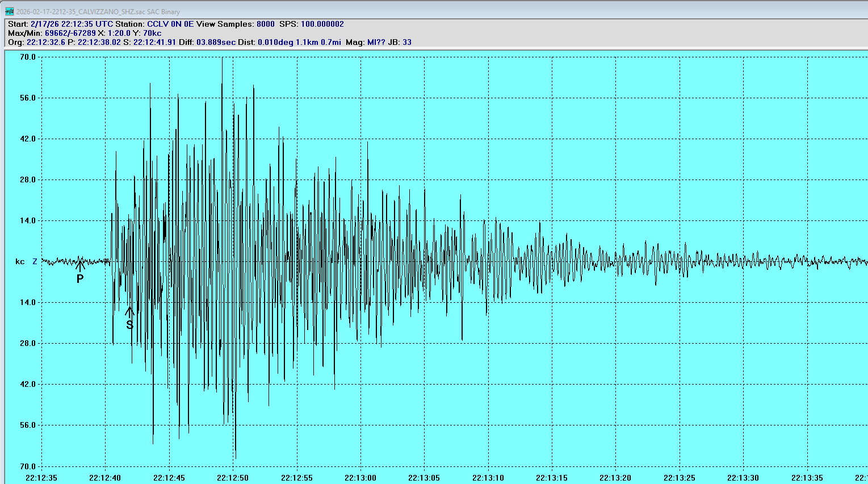868x484 pixels.
Task: Click the Max/Min amplitude value
Action: (x=70, y=33)
